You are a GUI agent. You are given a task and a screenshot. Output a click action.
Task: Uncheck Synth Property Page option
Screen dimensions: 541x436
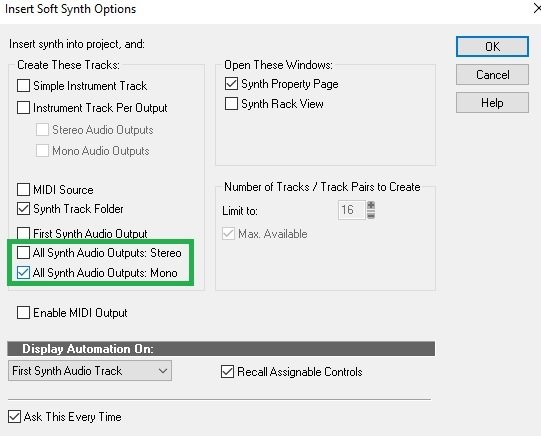coord(231,83)
